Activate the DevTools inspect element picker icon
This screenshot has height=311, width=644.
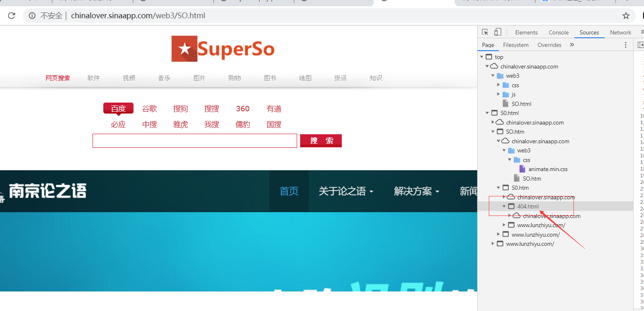coord(485,32)
